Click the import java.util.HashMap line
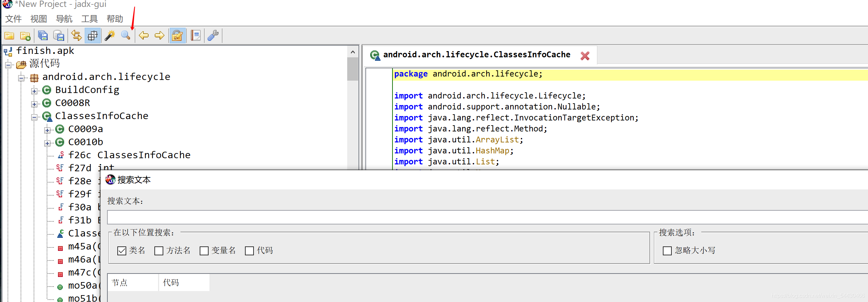The image size is (868, 302). 454,151
